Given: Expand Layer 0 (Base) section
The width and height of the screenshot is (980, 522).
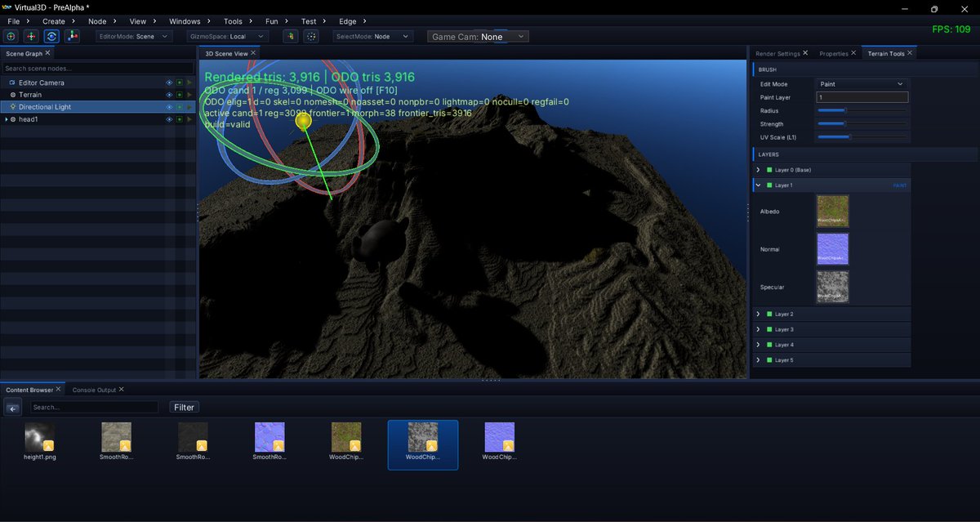Looking at the screenshot, I should click(x=759, y=170).
